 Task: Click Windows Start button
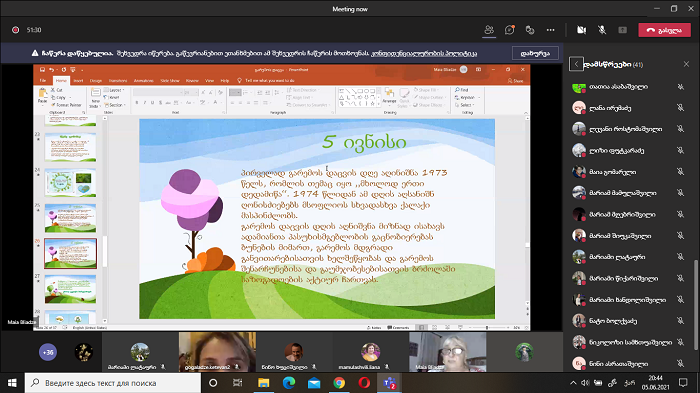click(x=12, y=383)
